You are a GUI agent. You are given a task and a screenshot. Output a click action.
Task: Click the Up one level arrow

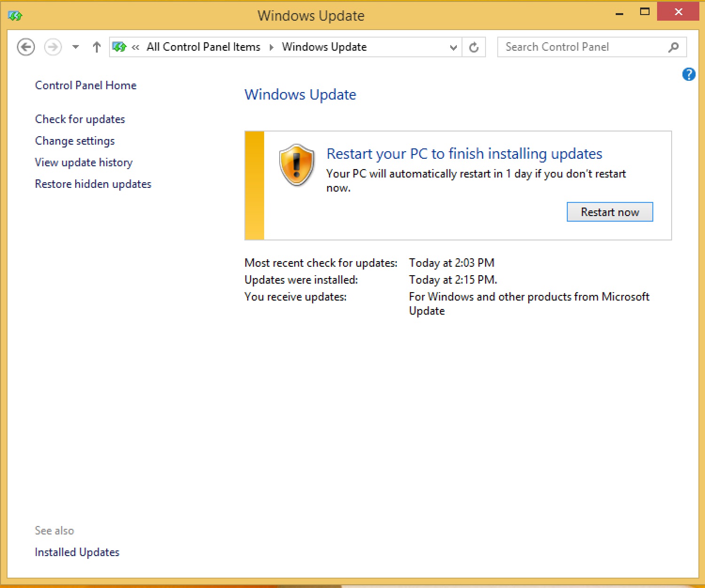(x=96, y=47)
